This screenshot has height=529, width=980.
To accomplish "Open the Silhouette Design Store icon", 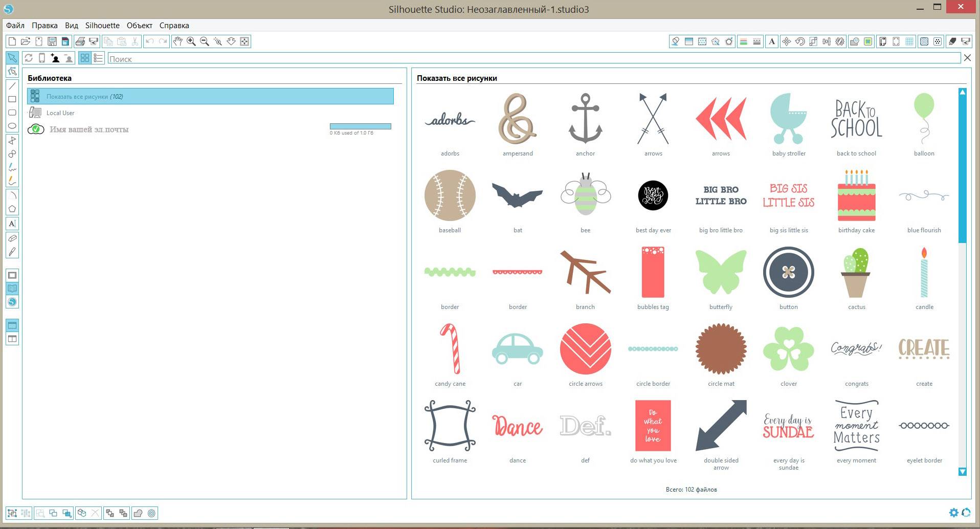I will [12, 302].
